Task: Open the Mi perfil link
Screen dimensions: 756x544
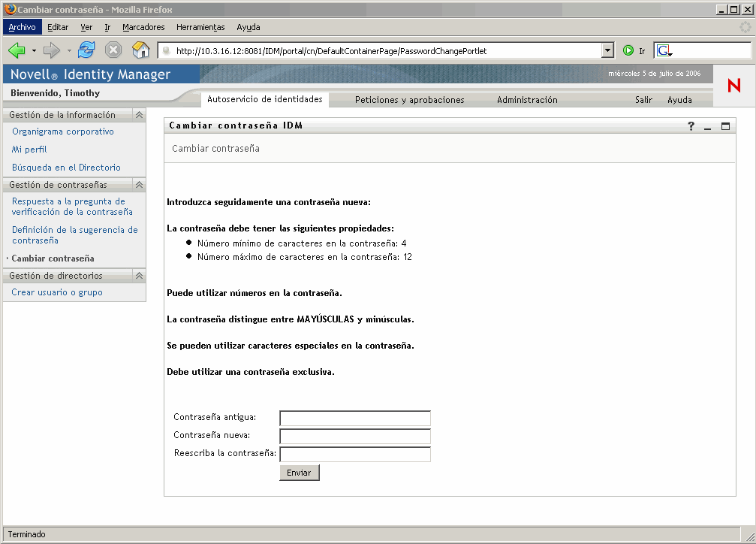Action: [x=29, y=150]
